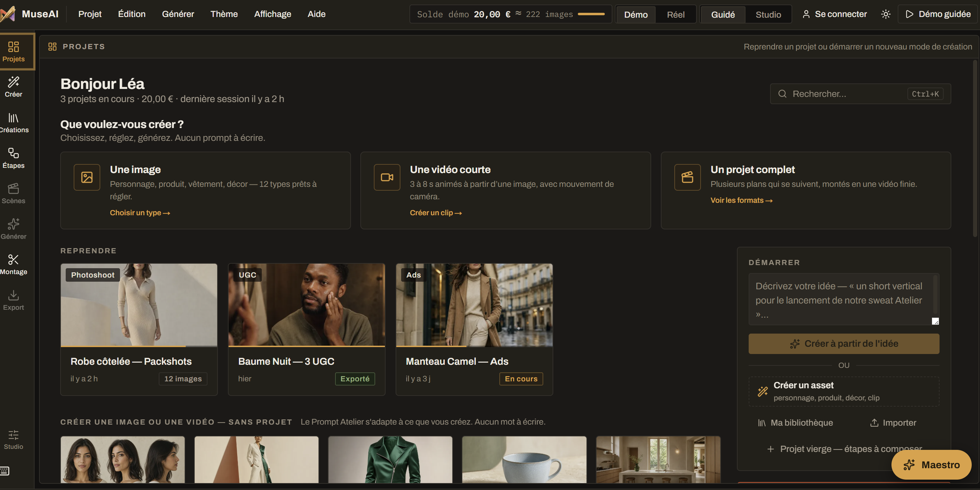Viewport: 980px width, 490px height.
Task: Switch to Démo mode
Action: [636, 15]
